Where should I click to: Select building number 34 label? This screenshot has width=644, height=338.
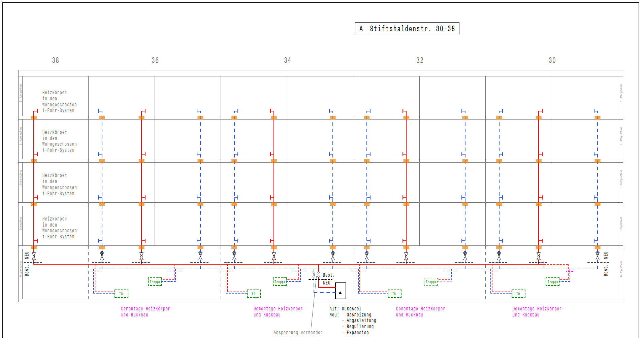tap(287, 60)
